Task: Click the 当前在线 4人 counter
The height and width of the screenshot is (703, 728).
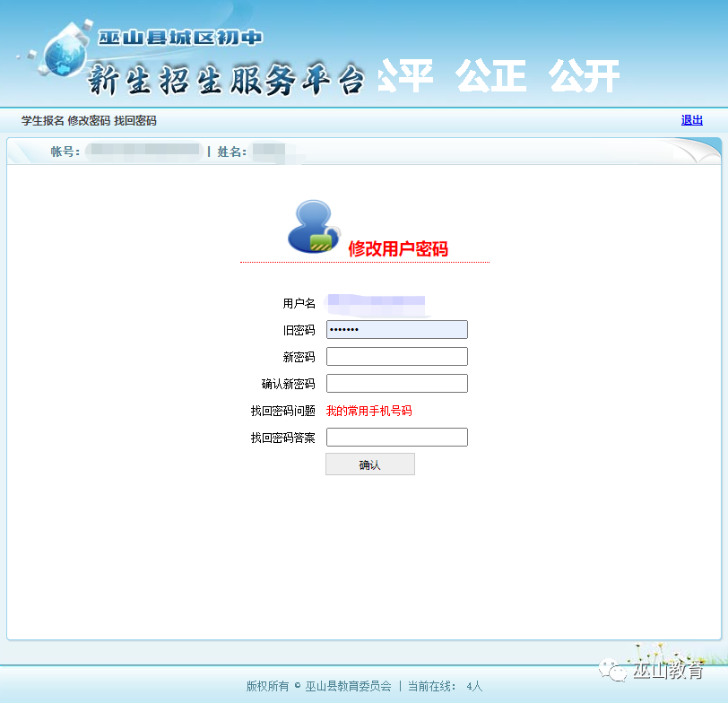Action: 446,686
